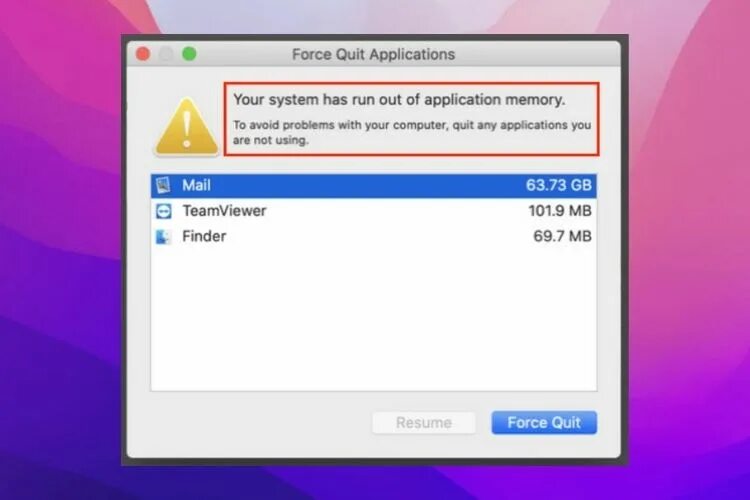
Task: Click the blue Force Quit button
Action: click(x=544, y=422)
